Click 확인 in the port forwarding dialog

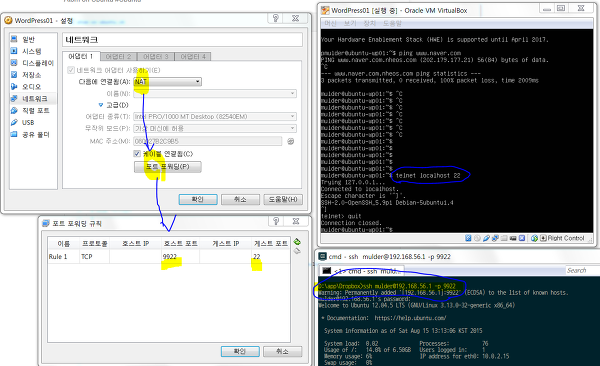(x=240, y=351)
